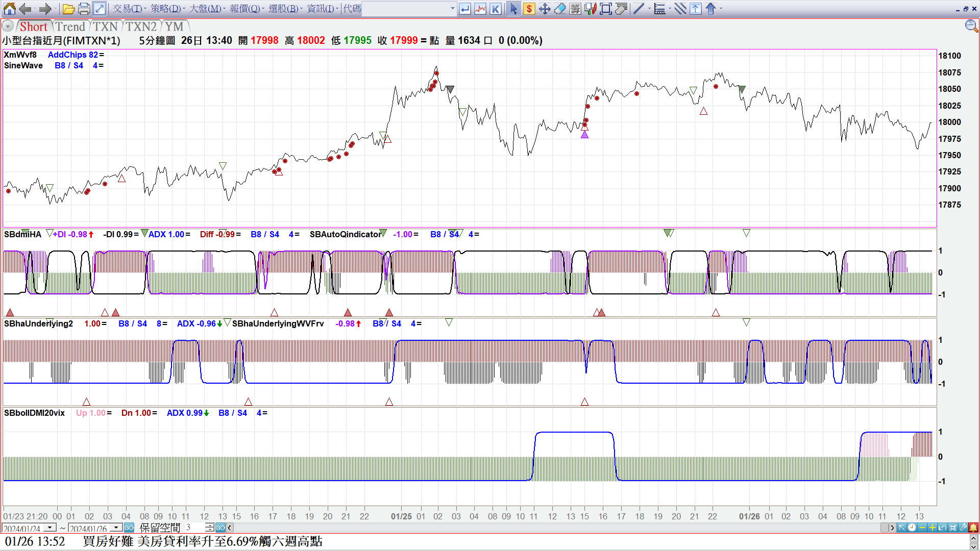Click the print icon

pos(84,9)
